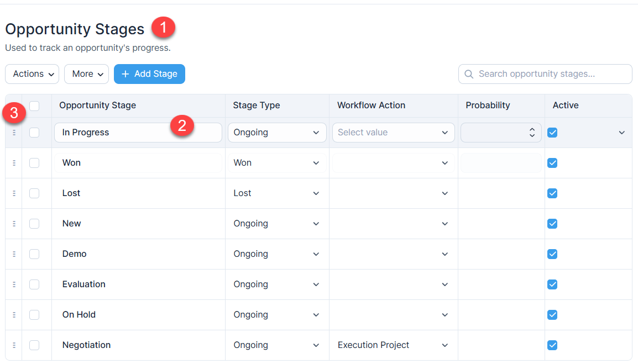Select the On Hold row checkbox

[x=34, y=315]
